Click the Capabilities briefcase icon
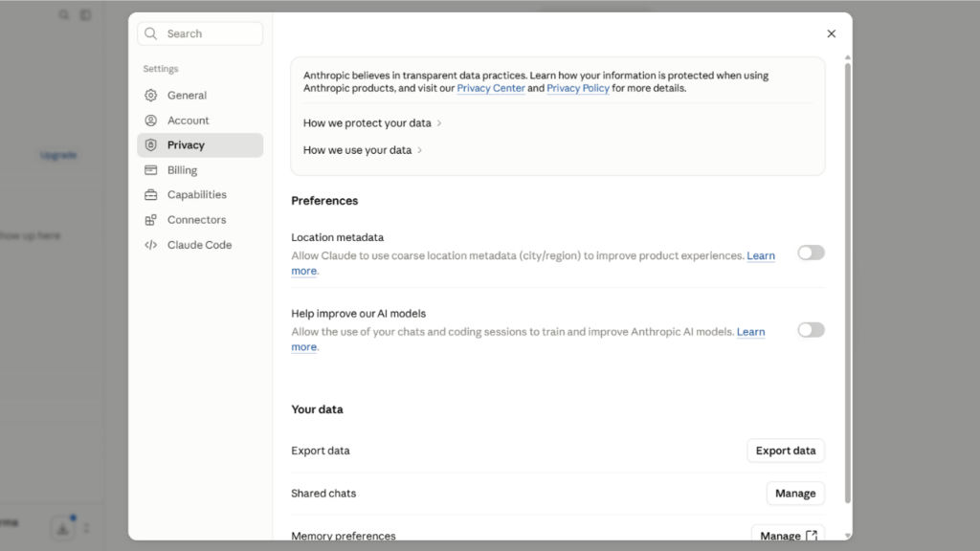The height and width of the screenshot is (551, 980). 150,195
